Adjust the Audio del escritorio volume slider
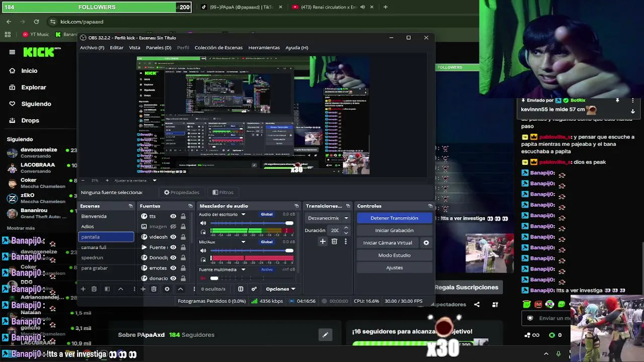This screenshot has height=362, width=644. (x=252, y=223)
